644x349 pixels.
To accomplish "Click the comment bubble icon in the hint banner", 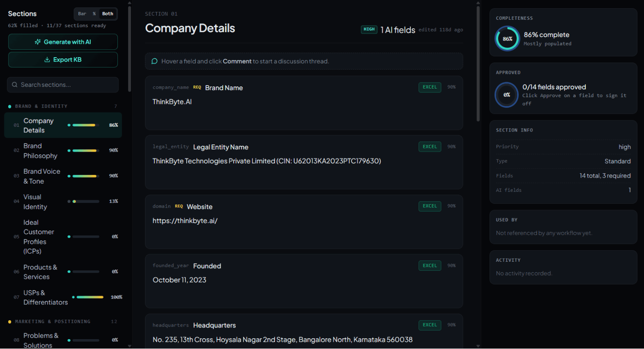I will tap(154, 61).
